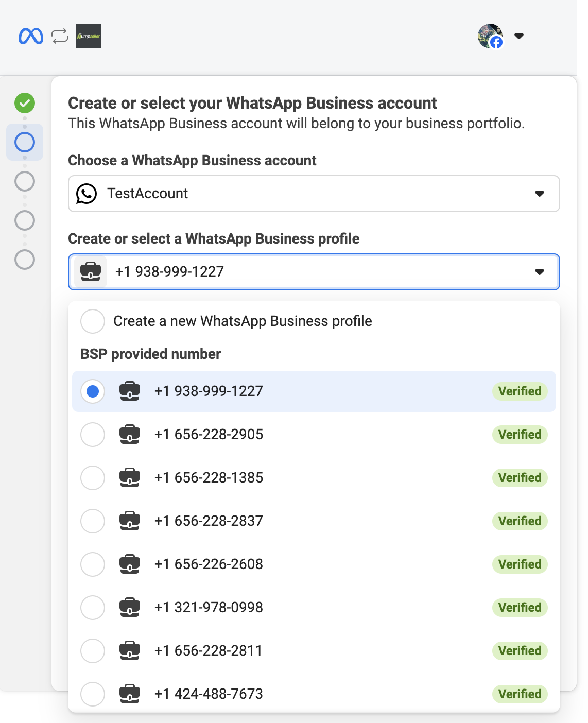The height and width of the screenshot is (723, 588).
Task: Select radio for +1 656-228-2837
Action: (93, 521)
